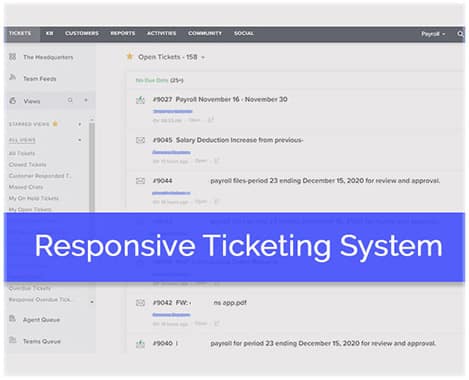Click email icon of ticket #9044

click(x=140, y=181)
